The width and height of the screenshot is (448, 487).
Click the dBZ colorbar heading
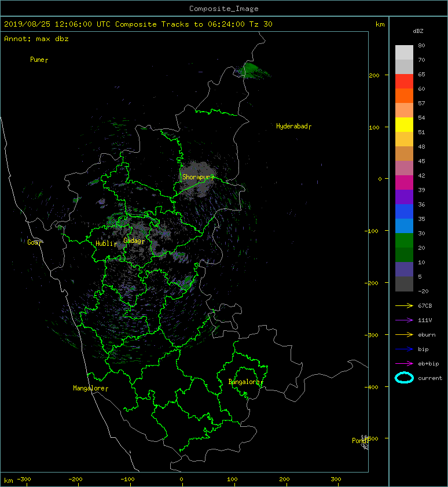[x=418, y=31]
